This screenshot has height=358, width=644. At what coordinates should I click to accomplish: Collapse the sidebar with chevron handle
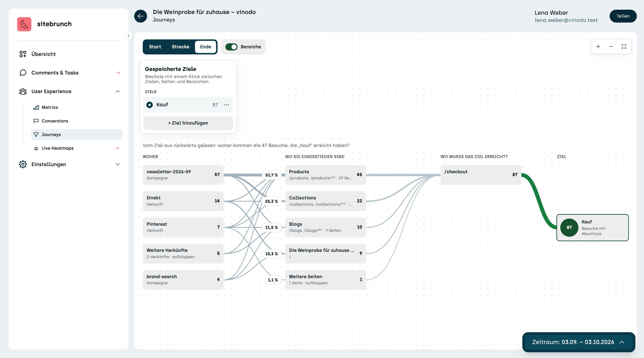[x=128, y=36]
